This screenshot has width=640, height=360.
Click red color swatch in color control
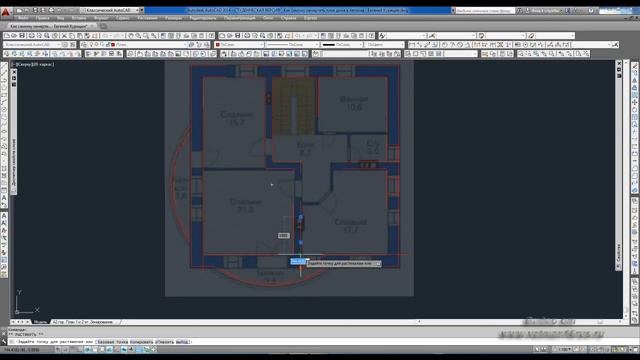pos(218,44)
